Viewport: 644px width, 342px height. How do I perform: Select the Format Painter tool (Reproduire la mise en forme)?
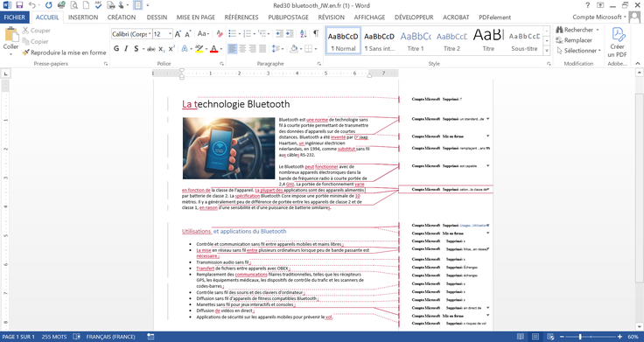[64, 52]
